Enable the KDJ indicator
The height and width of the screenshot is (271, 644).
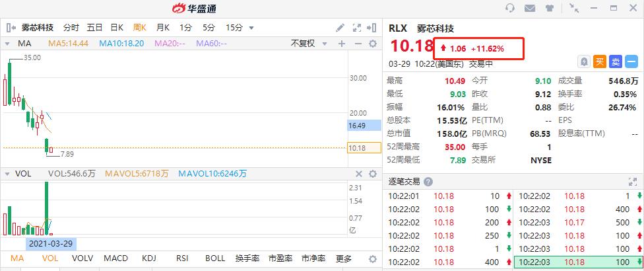point(148,258)
